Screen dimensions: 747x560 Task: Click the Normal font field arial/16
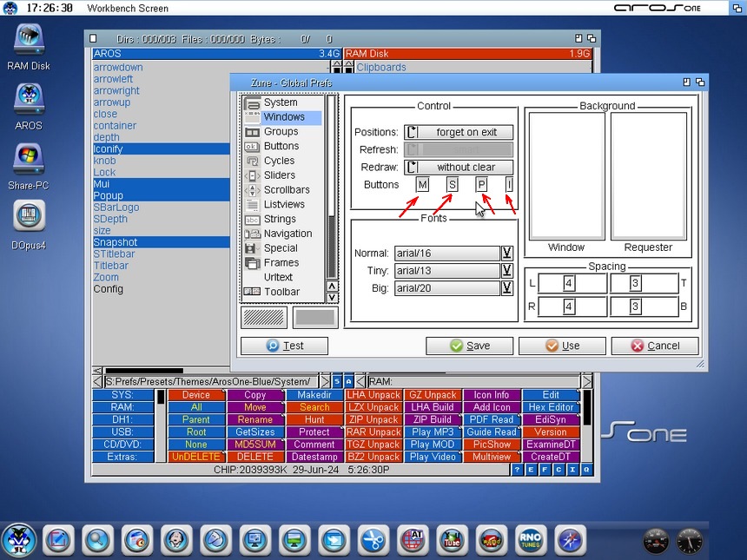coord(446,254)
